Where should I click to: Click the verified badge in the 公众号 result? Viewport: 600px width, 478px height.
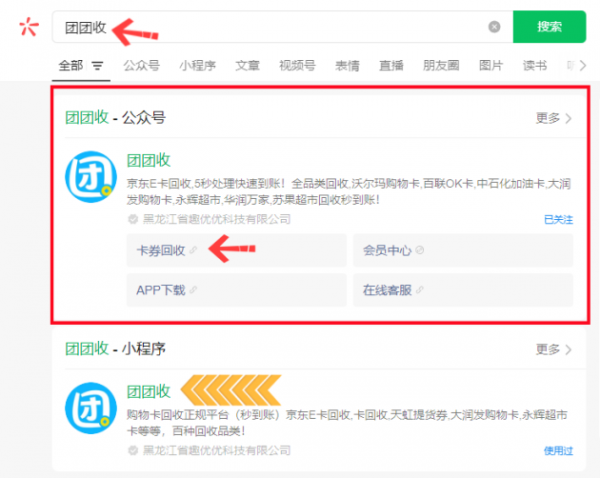pyautogui.click(x=133, y=219)
